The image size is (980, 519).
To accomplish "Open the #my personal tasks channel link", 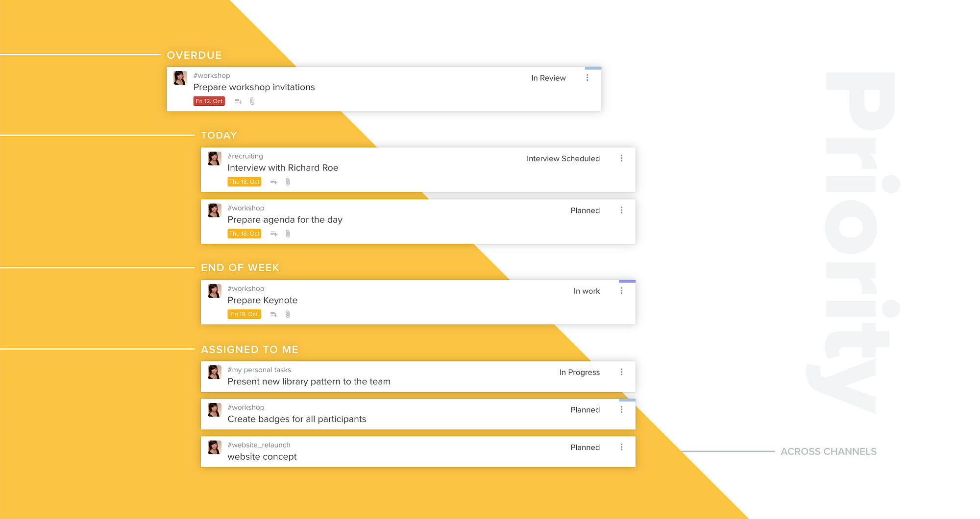I will click(259, 370).
